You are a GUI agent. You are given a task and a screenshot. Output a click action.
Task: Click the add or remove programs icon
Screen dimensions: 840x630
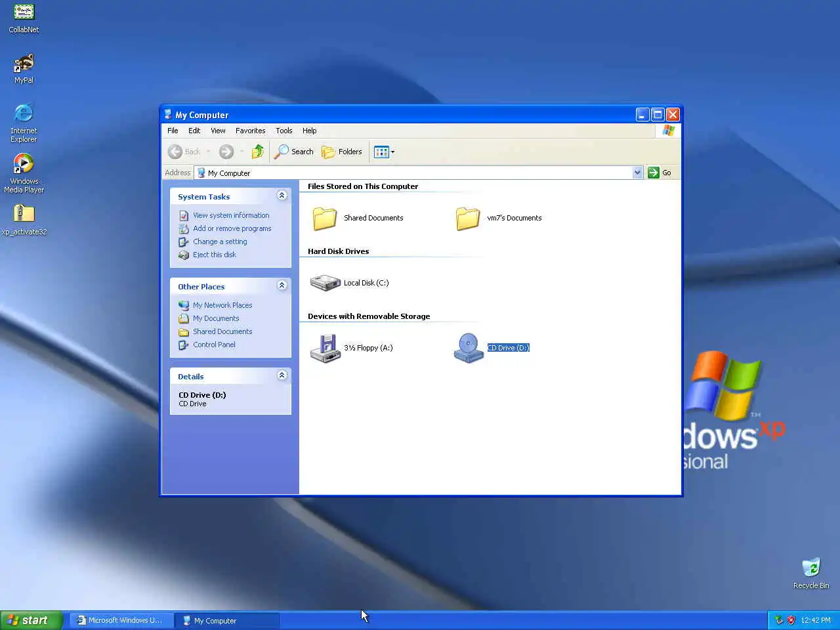pos(184,228)
